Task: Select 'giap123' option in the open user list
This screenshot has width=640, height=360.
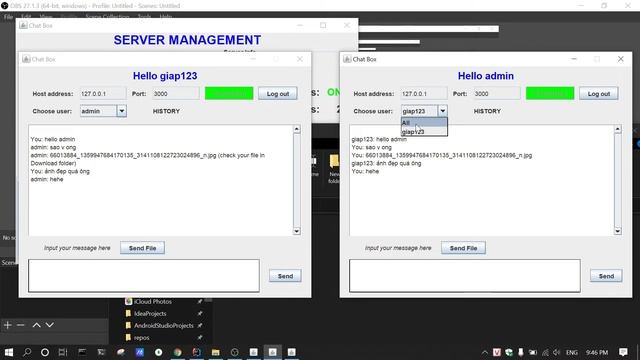Action: (424, 131)
